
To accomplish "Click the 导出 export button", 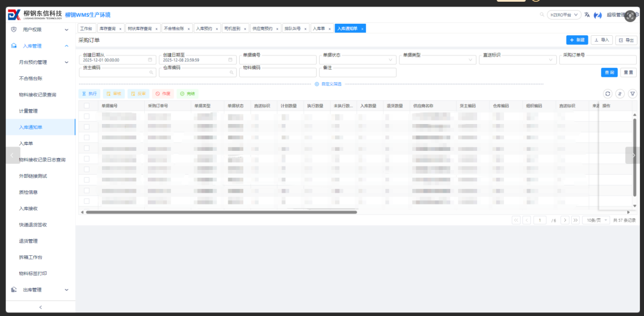I will coord(626,40).
